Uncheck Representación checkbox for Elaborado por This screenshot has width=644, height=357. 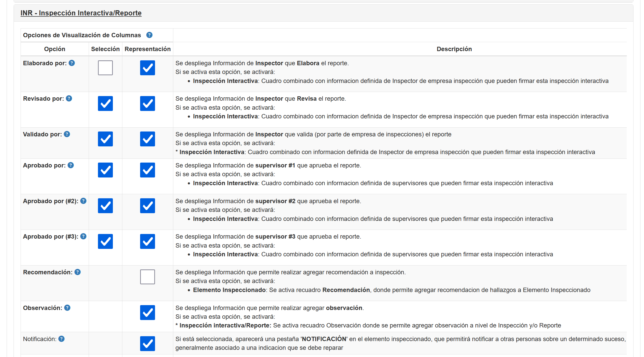[147, 68]
